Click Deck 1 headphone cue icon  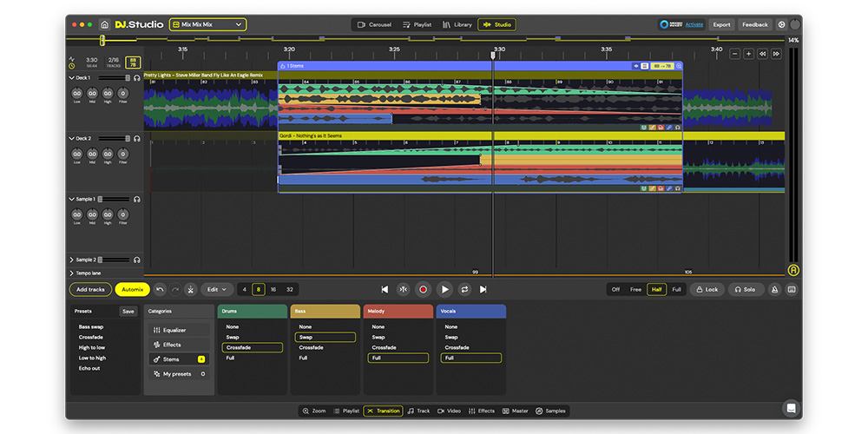coord(137,78)
